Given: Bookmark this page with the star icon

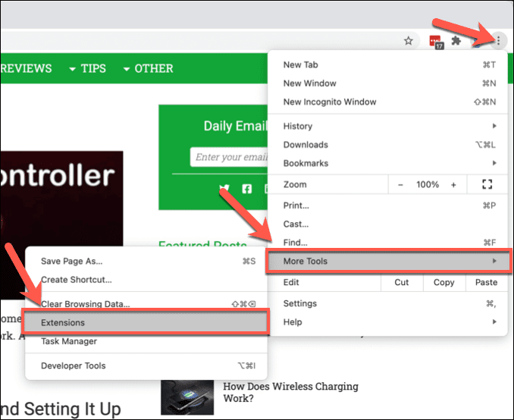Looking at the screenshot, I should point(408,41).
